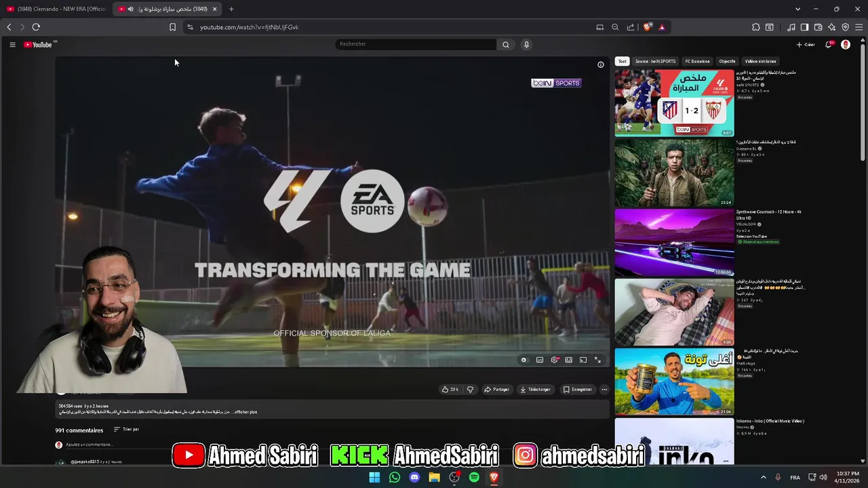Go back with browser back arrow
This screenshot has height=488, width=868.
[x=9, y=27]
